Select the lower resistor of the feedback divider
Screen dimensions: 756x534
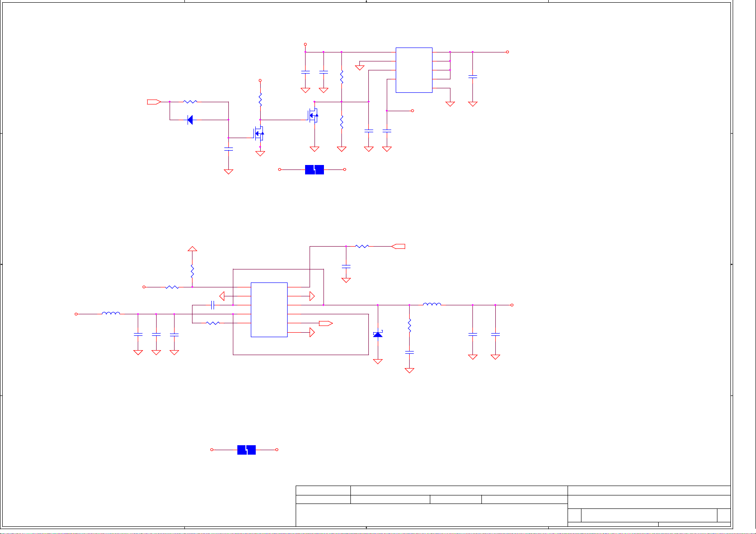pyautogui.click(x=341, y=122)
